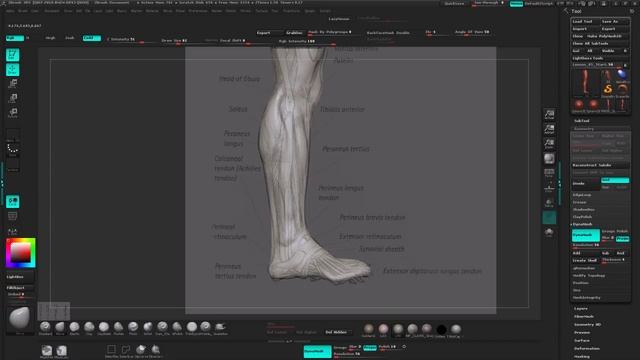
Task: Toggle the Menus button in the title bar
Action: click(x=516, y=4)
